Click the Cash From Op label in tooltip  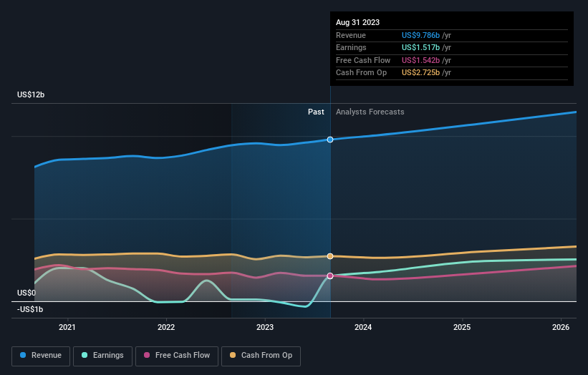pyautogui.click(x=361, y=73)
